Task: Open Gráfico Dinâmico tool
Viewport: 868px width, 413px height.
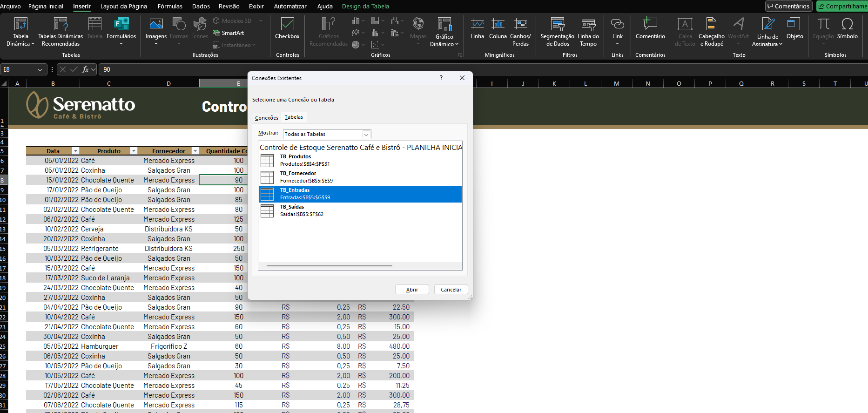Action: [x=444, y=32]
